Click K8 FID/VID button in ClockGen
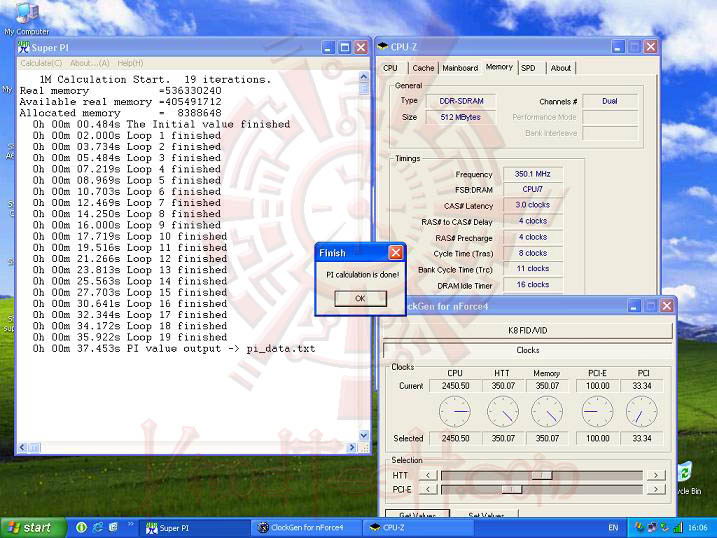717x538 pixels. point(527,330)
